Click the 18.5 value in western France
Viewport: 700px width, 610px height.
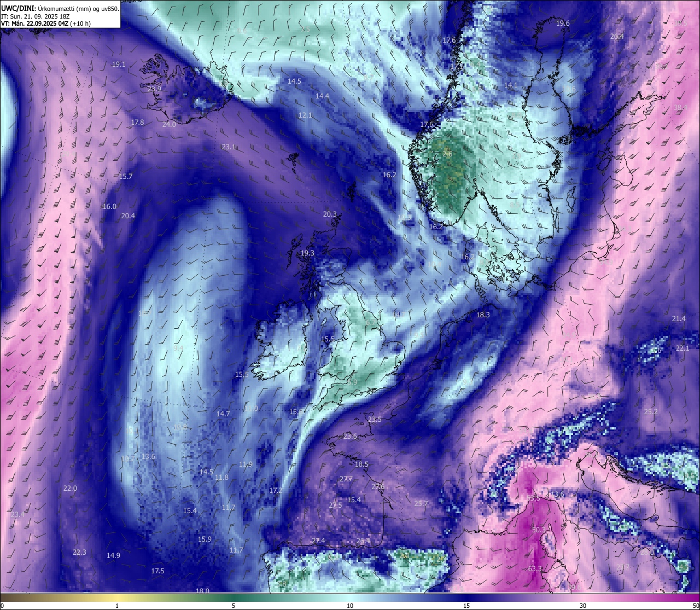pyautogui.click(x=361, y=464)
